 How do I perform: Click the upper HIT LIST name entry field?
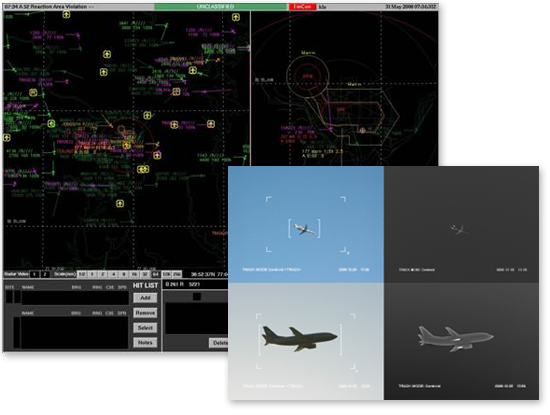click(75, 298)
